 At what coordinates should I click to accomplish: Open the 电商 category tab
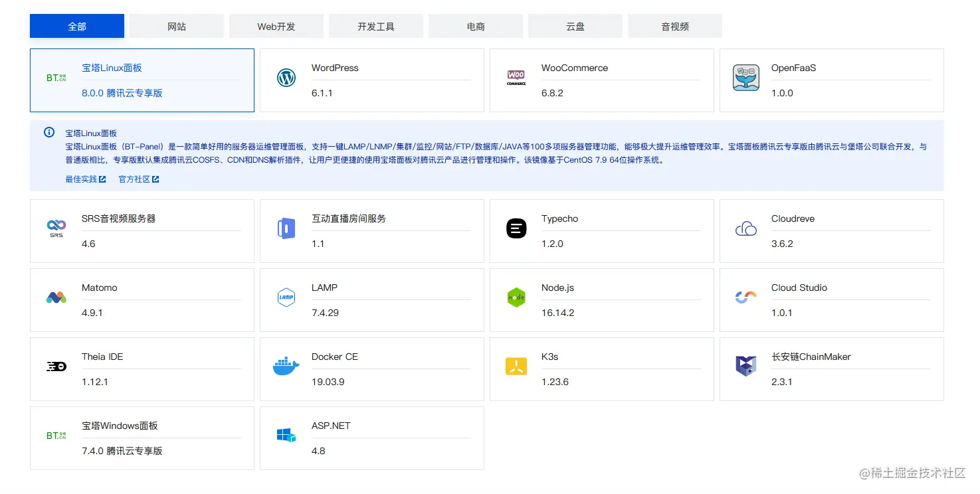(476, 26)
